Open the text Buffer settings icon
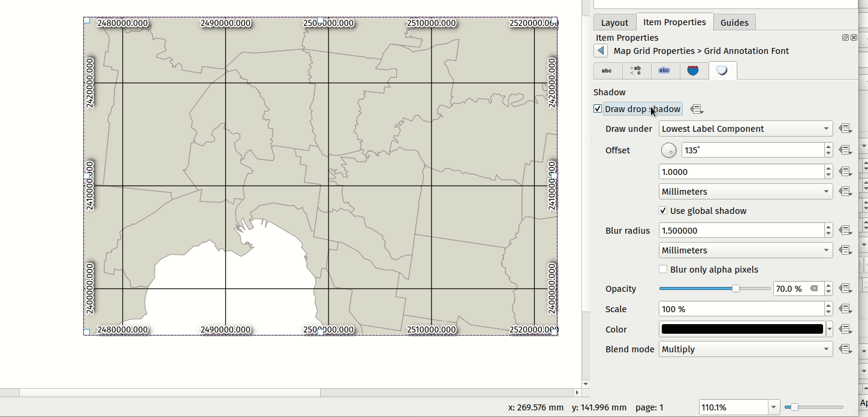Viewport: 868px width, 417px height. 664,71
